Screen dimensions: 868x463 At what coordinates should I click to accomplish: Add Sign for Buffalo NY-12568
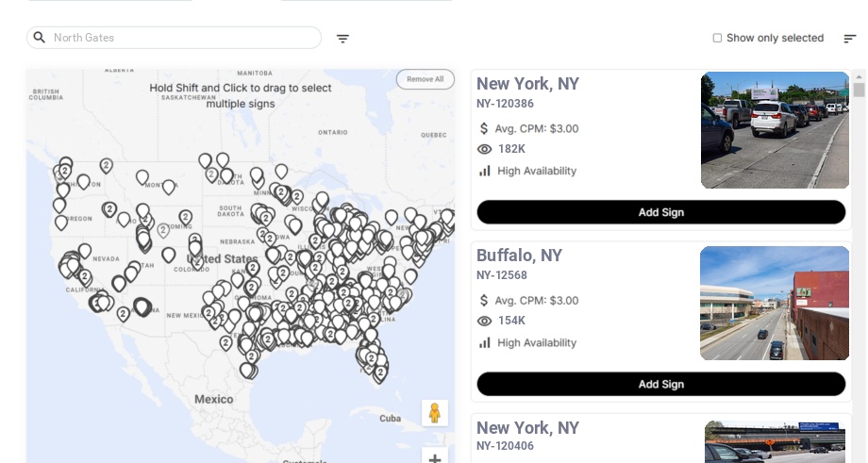pos(661,384)
